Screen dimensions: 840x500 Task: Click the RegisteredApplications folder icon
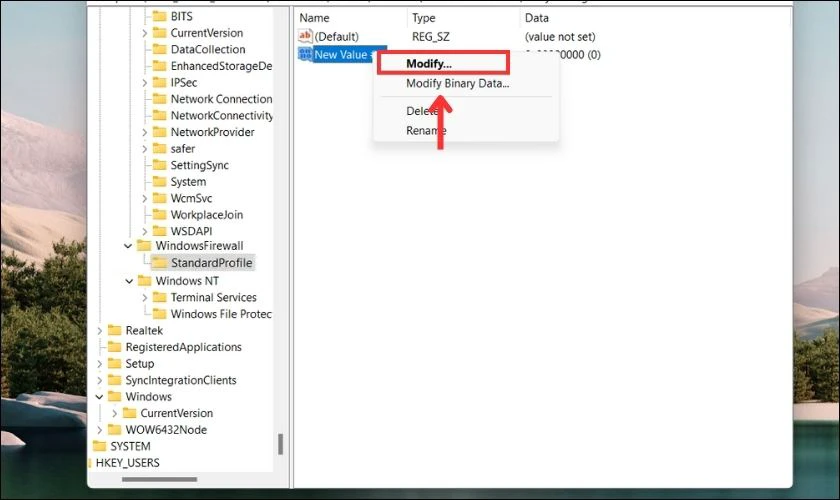115,347
